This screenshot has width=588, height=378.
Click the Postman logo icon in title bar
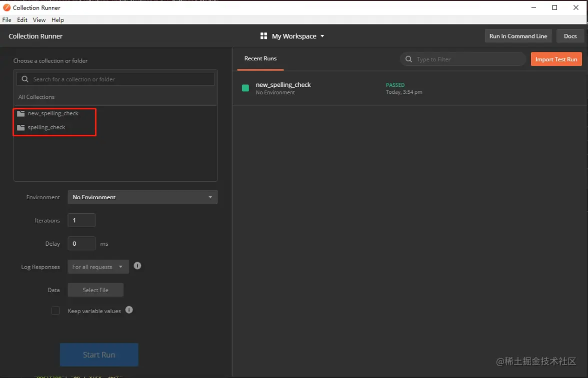click(x=6, y=7)
